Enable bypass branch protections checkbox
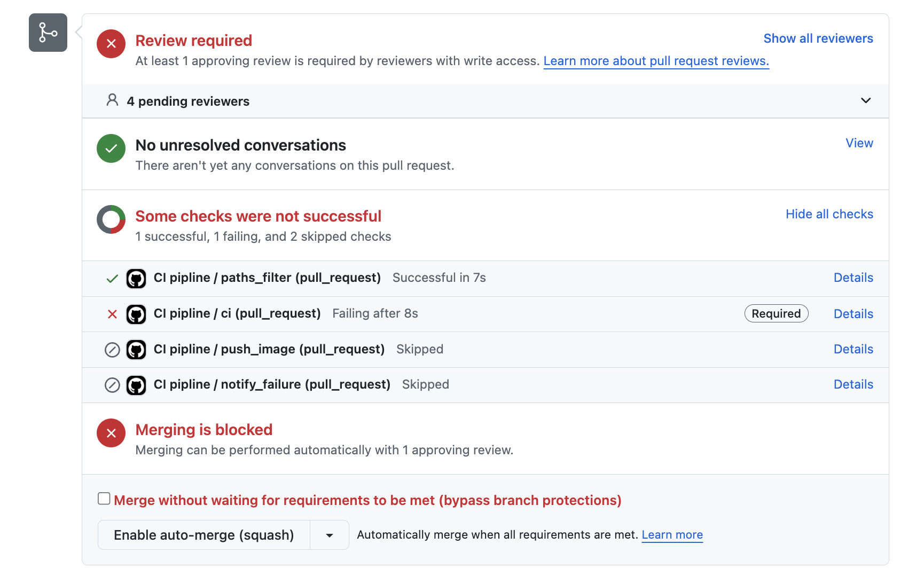The height and width of the screenshot is (576, 924). point(104,499)
